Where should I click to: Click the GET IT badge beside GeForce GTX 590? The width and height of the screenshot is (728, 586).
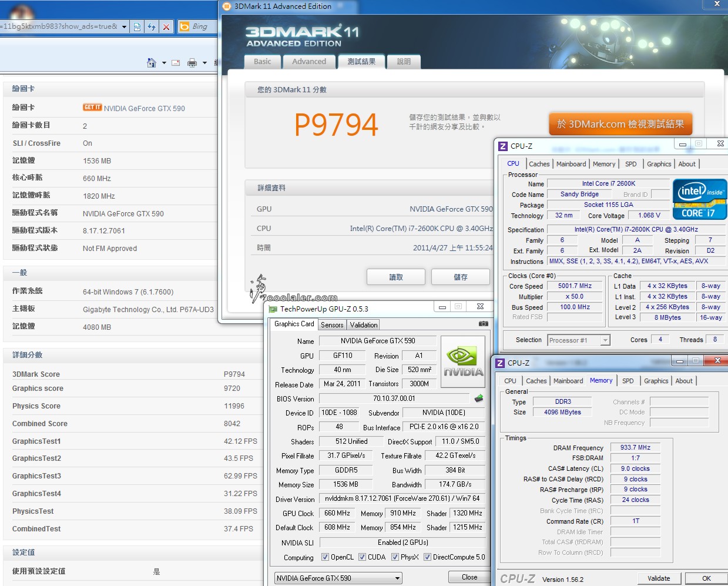pyautogui.click(x=92, y=108)
